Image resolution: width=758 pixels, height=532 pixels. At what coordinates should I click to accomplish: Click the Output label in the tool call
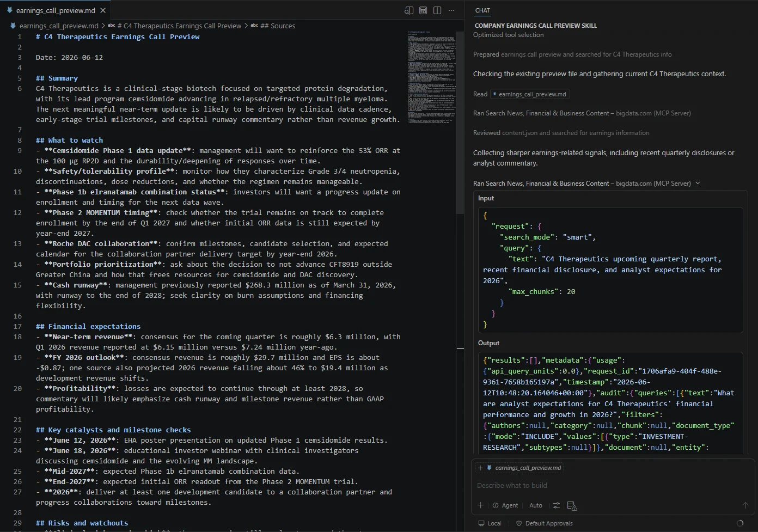point(488,343)
